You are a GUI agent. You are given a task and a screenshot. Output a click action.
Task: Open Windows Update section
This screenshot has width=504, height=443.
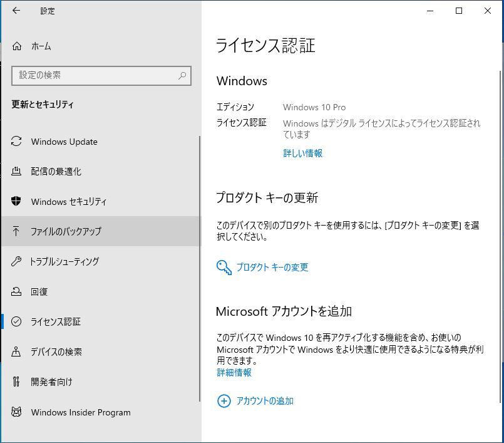tap(100, 142)
